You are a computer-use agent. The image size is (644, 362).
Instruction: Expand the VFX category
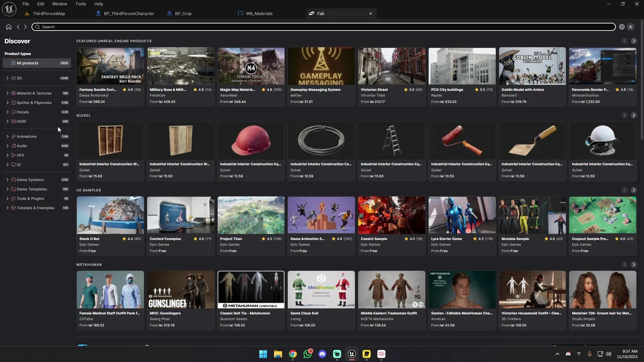8,155
